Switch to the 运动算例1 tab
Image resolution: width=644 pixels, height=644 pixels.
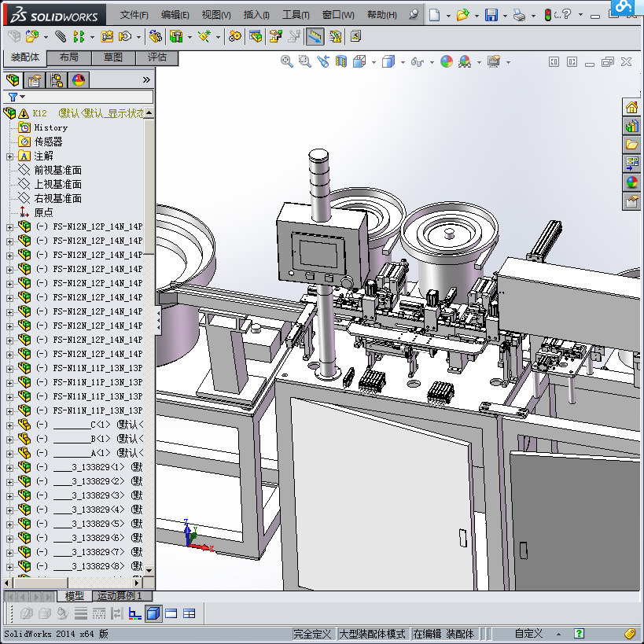119,596
